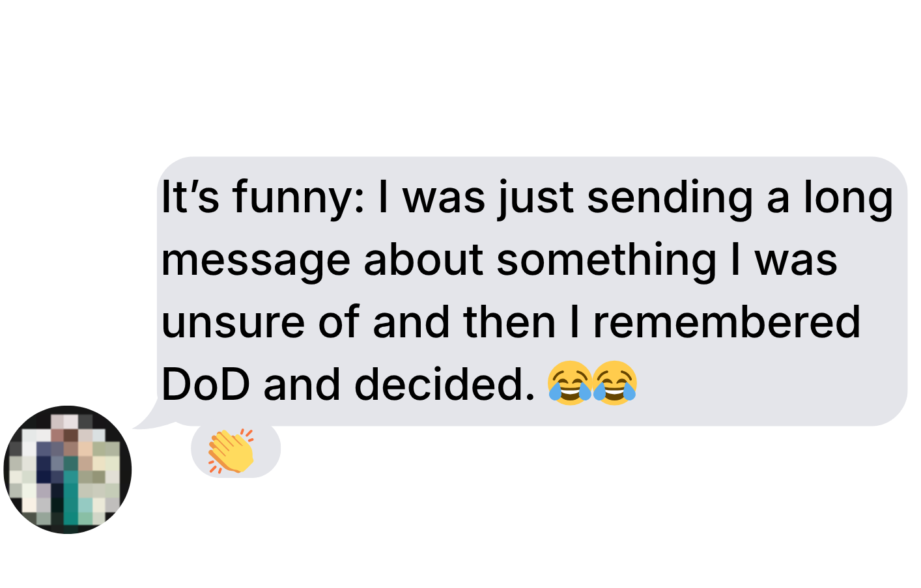Select the gray message bubble
Viewport: 921px width, 588px height.
(x=532, y=291)
